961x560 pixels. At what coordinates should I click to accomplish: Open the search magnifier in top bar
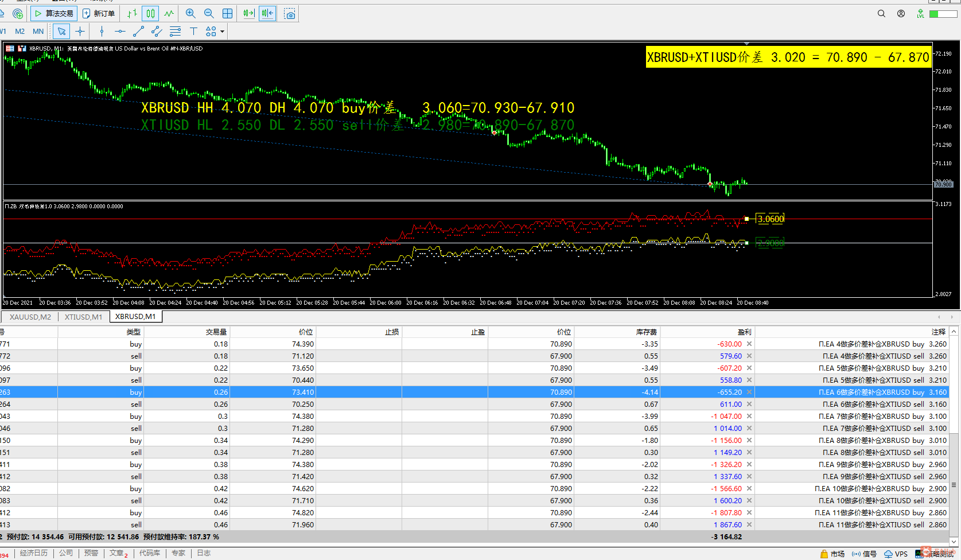881,13
